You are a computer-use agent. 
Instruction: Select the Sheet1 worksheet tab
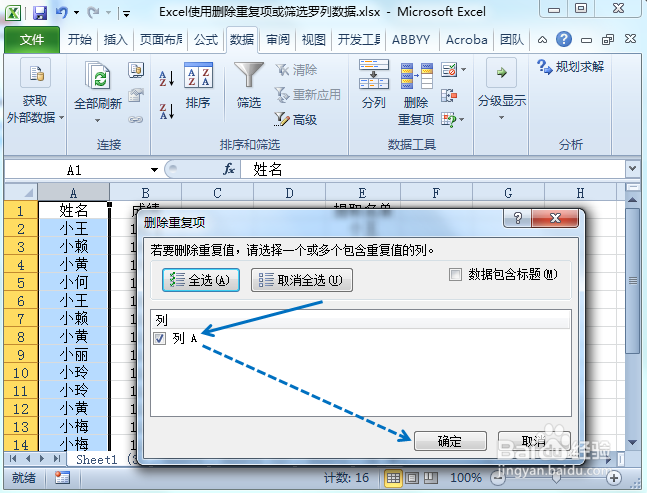coord(97,459)
